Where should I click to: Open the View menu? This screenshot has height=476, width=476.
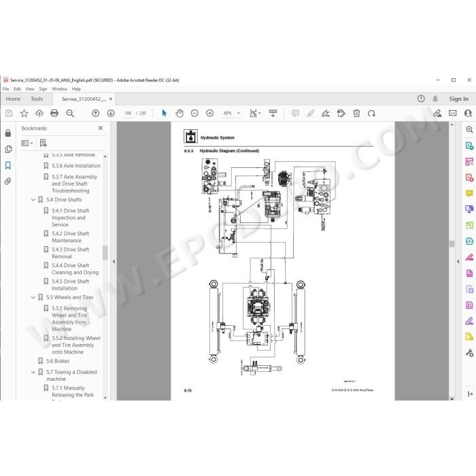[30, 89]
